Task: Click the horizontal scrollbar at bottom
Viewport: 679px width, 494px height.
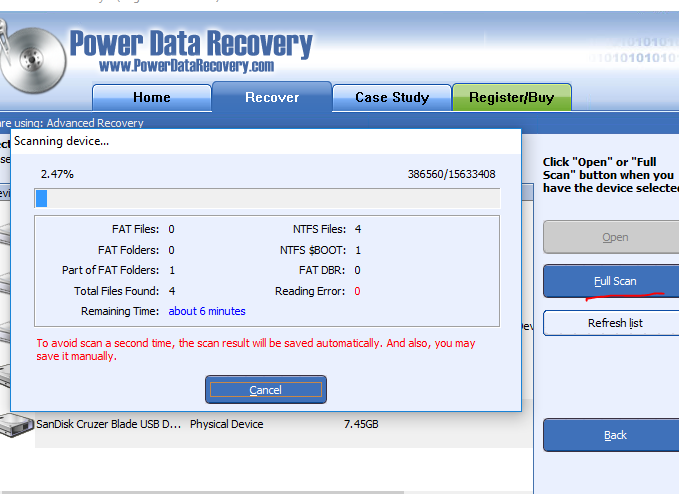Action: coord(204,492)
